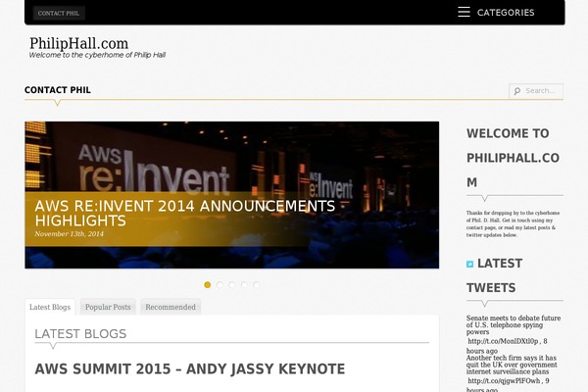Click the November 13th, 2014 date text

pos(69,233)
